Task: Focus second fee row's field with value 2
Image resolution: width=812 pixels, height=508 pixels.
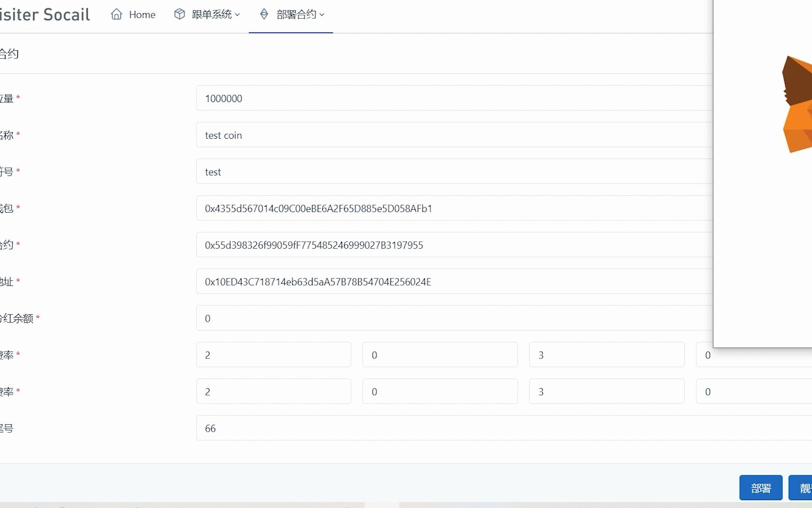Action: tap(273, 392)
